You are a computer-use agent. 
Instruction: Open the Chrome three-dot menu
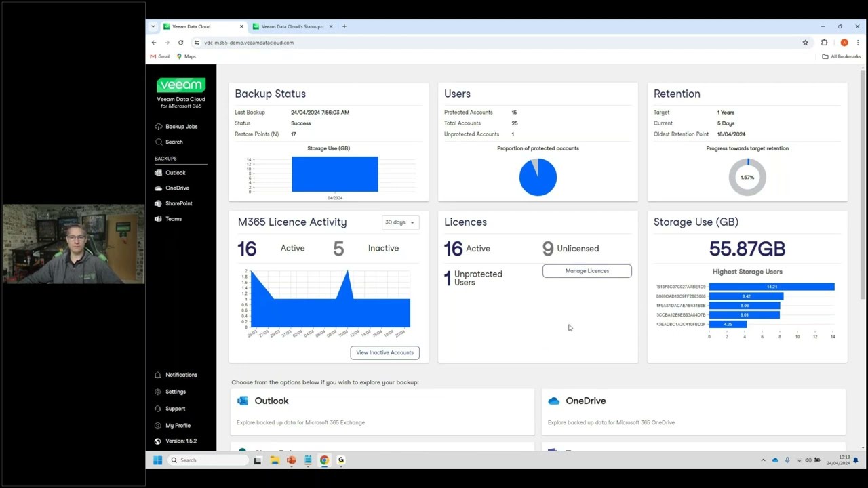click(x=858, y=43)
